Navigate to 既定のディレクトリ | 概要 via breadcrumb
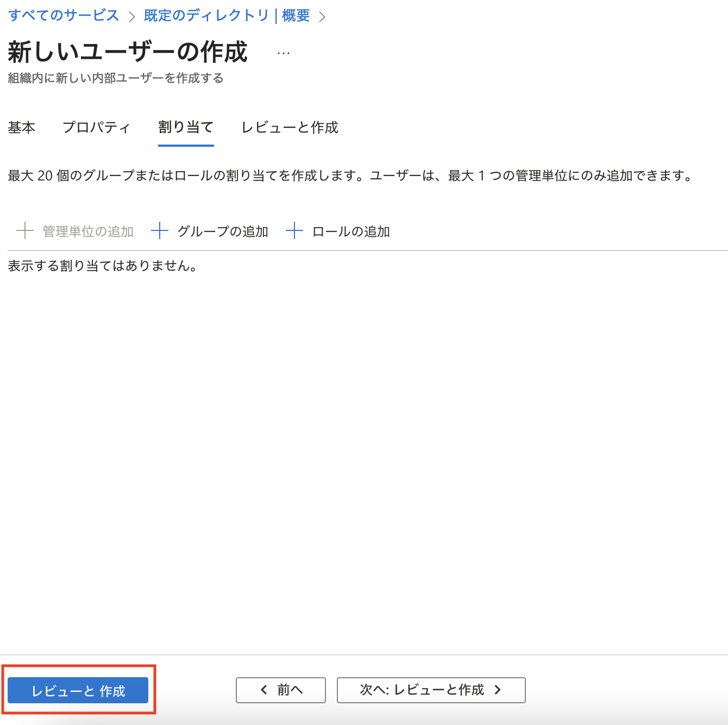Screen dimensions: 728x725 pos(225,16)
